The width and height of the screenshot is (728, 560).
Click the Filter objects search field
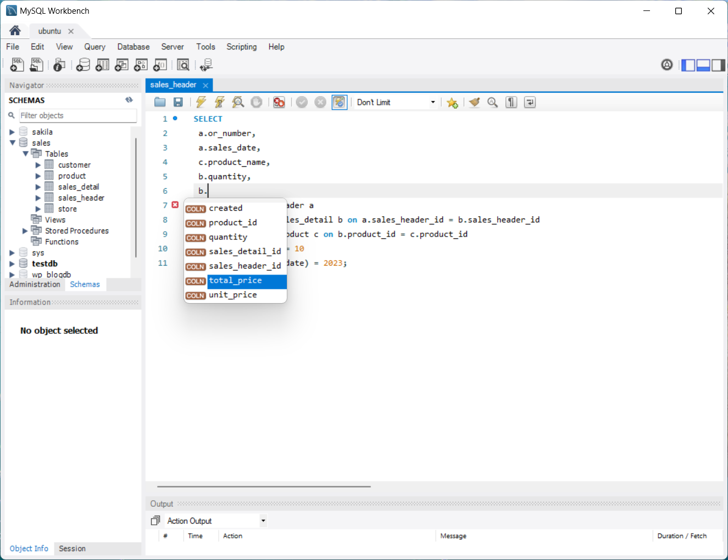point(78,115)
